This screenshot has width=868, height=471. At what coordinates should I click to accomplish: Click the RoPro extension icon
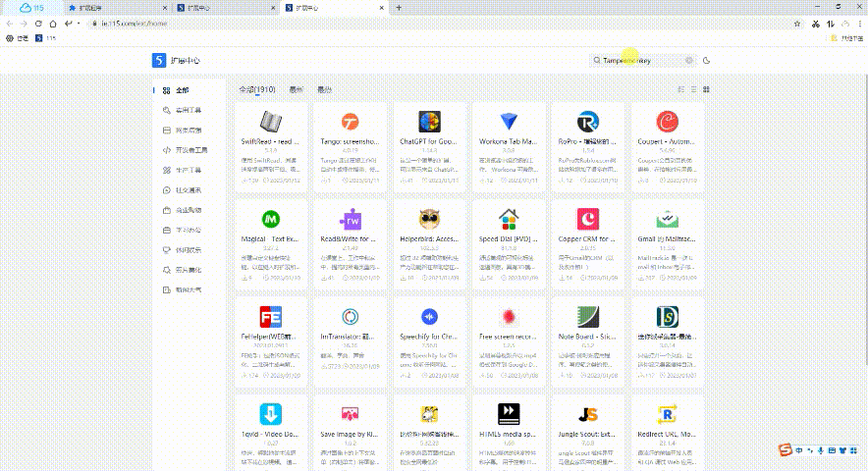point(587,122)
